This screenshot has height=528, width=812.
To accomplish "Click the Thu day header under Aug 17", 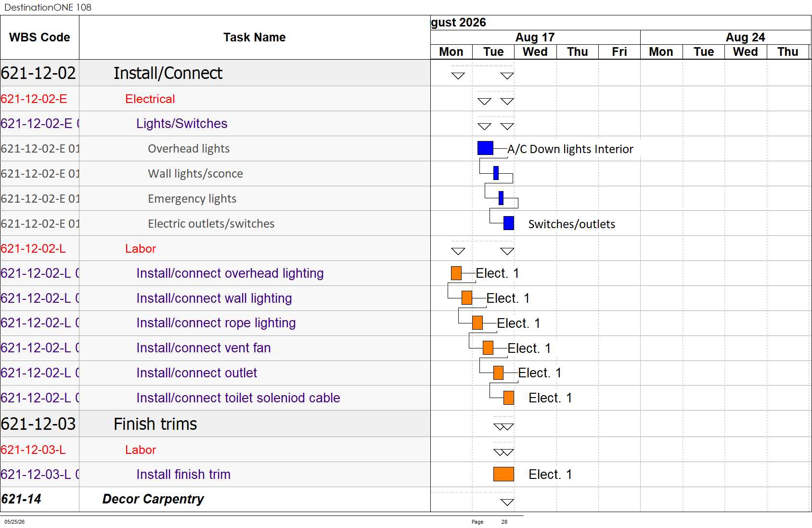I will [x=578, y=52].
